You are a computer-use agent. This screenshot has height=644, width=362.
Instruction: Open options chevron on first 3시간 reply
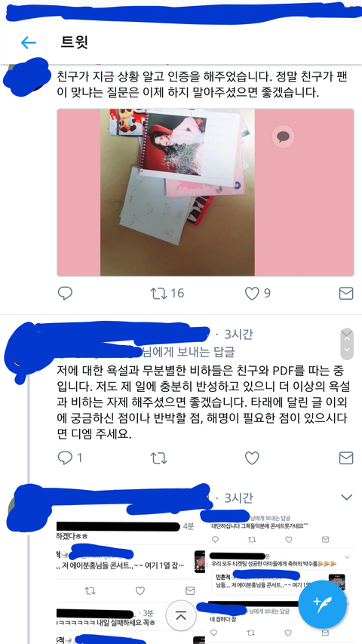(x=347, y=344)
